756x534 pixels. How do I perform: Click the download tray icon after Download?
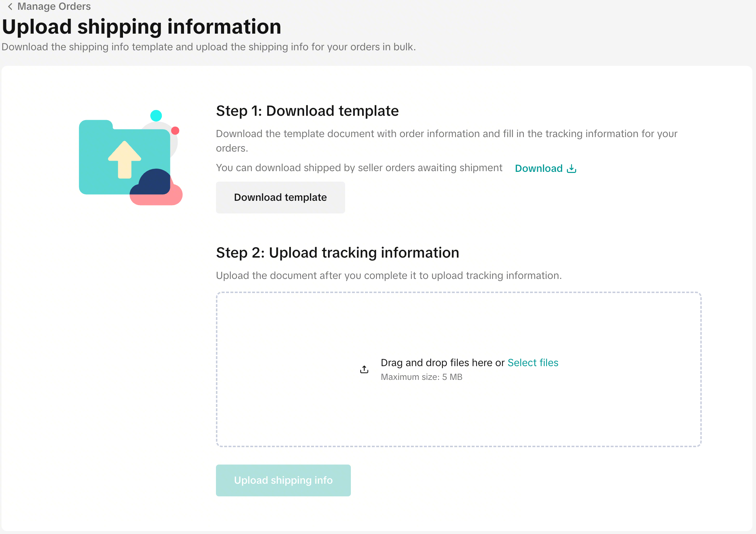click(x=572, y=169)
